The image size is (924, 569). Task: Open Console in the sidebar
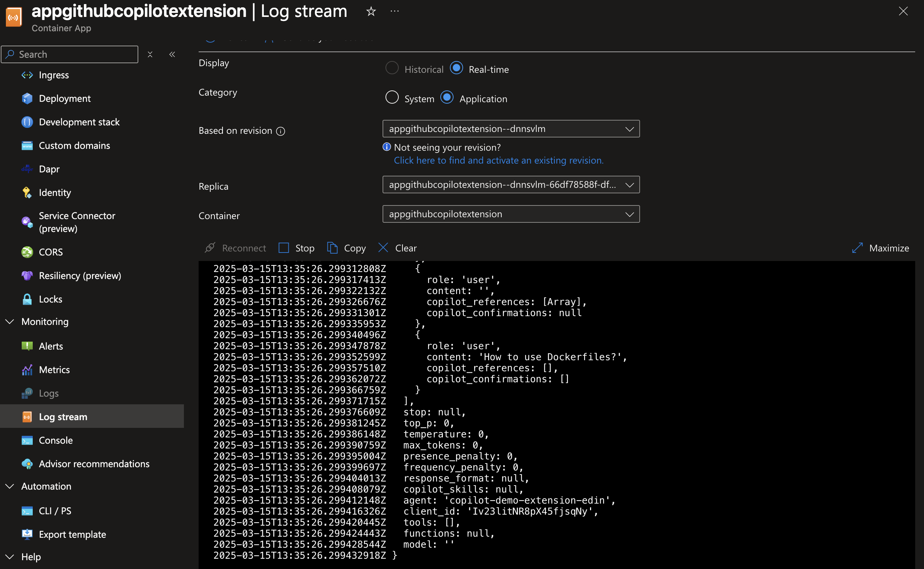point(56,440)
